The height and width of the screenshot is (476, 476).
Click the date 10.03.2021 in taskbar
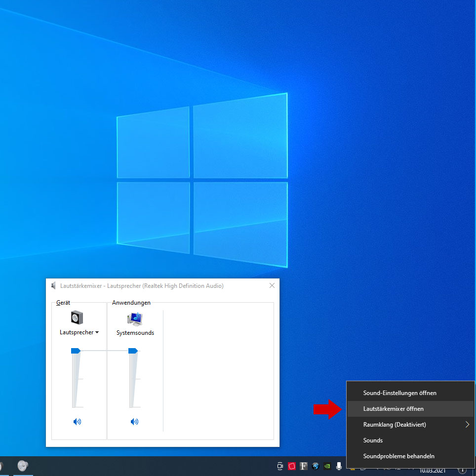[432, 471]
